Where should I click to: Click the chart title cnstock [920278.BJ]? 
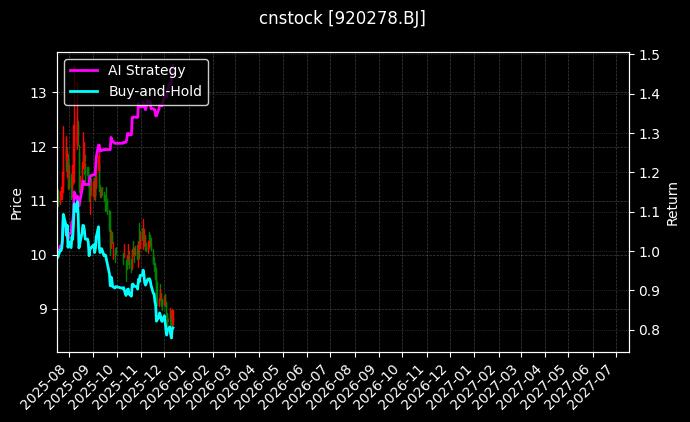click(x=342, y=19)
